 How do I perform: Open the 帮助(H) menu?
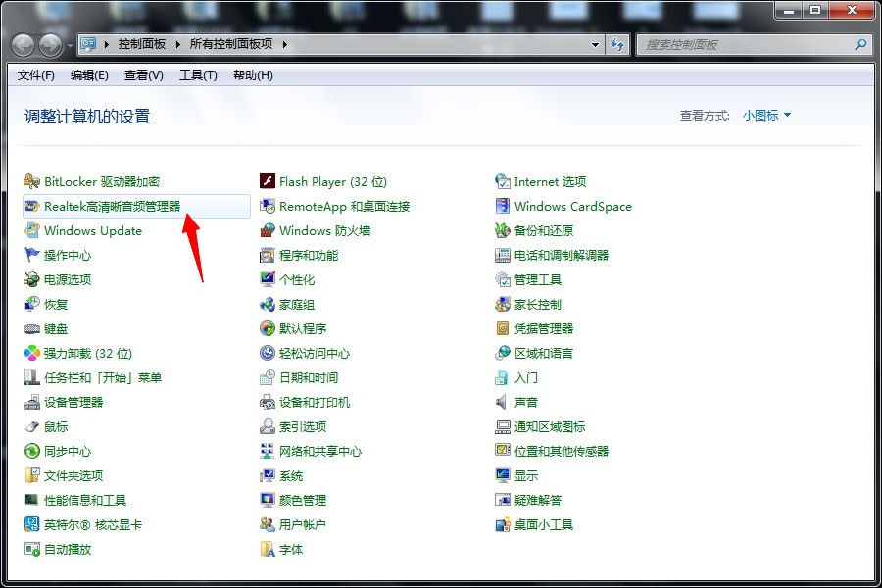[253, 75]
